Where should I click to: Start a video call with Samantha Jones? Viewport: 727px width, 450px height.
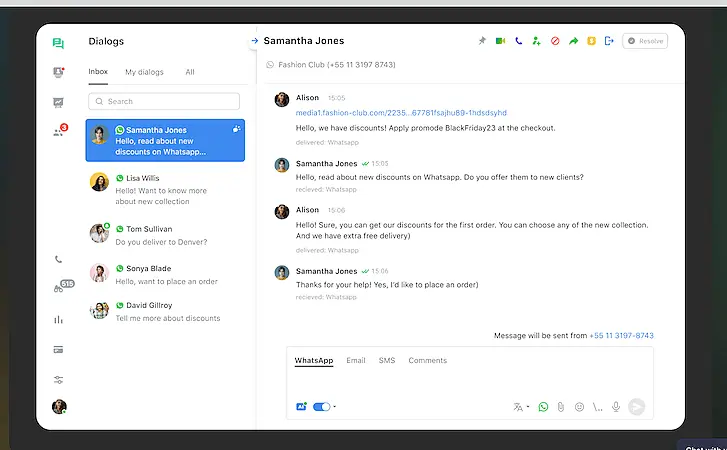[x=500, y=41]
